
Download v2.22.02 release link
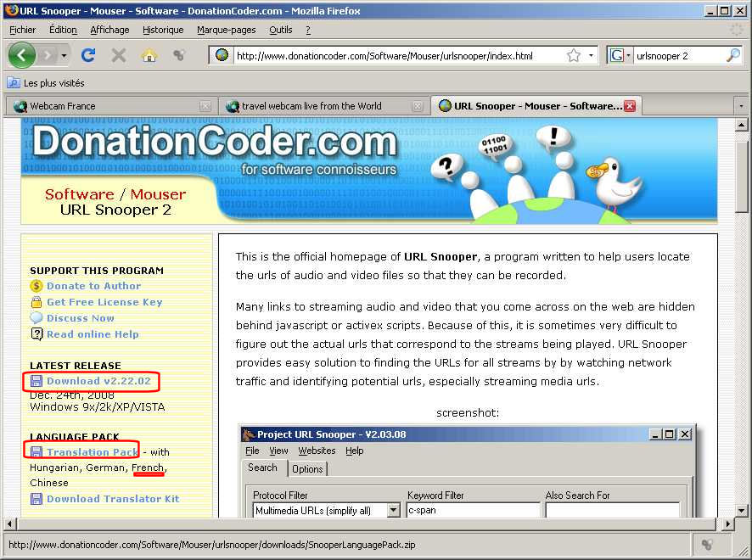click(98, 381)
